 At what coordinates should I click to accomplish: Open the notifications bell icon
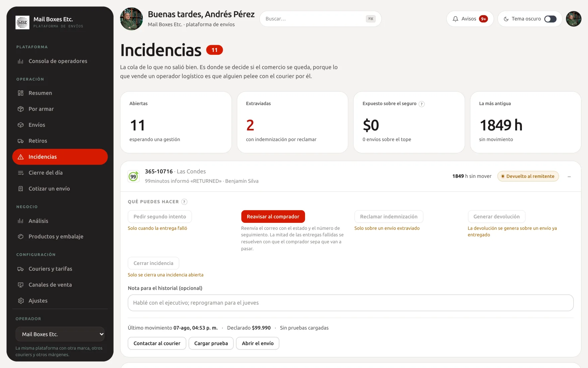click(455, 19)
